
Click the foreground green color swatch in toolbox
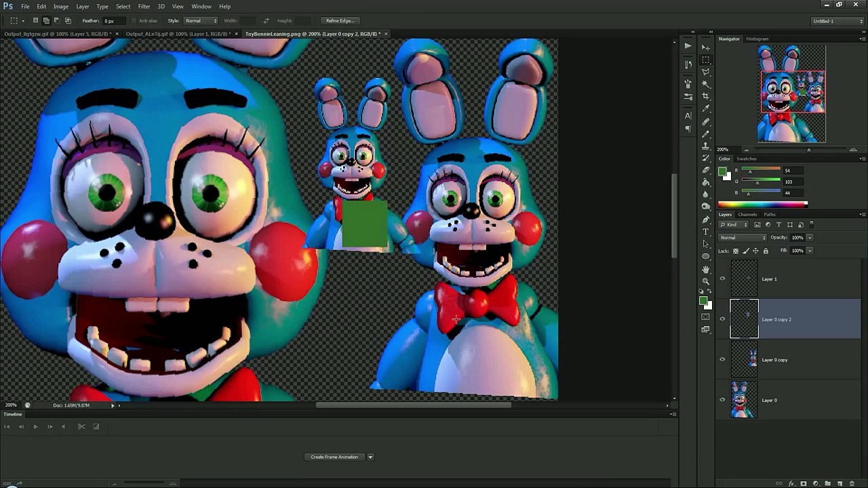703,302
